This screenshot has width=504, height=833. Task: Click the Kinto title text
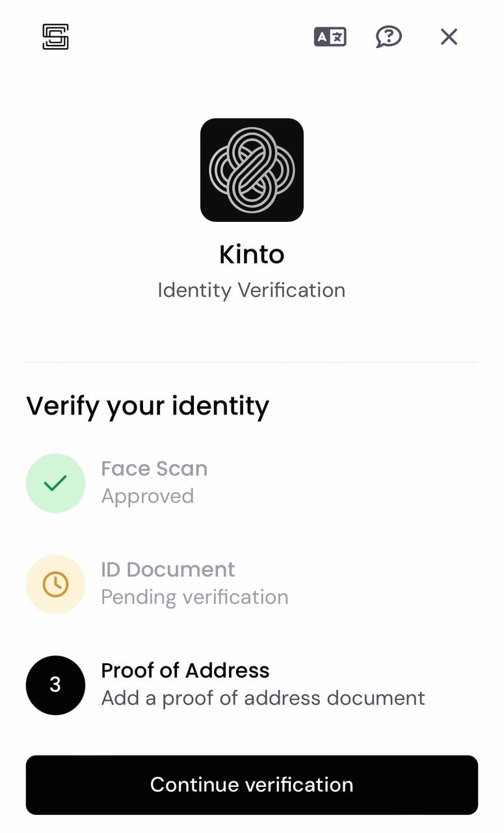[x=252, y=254]
